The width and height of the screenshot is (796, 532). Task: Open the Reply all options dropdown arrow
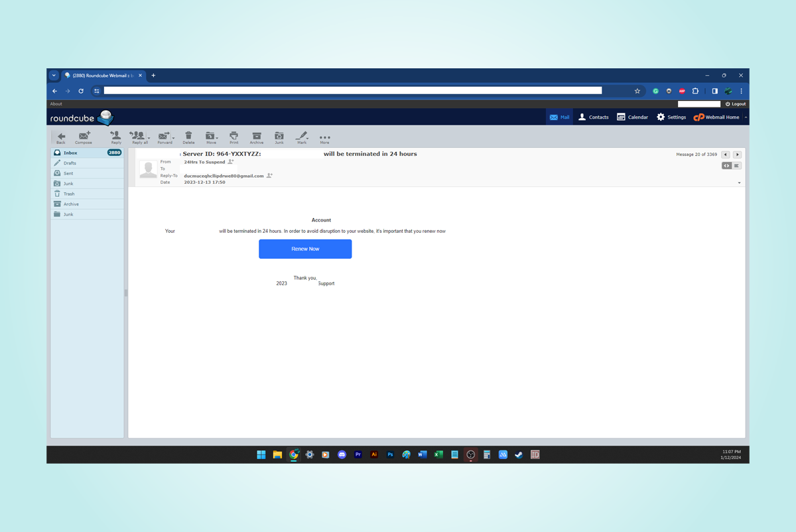coord(149,138)
